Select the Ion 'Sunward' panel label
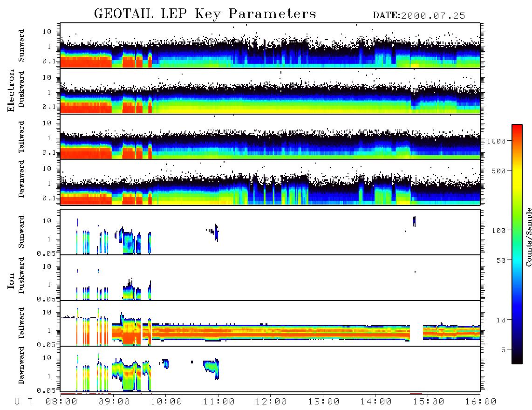This screenshot has width=532, height=410. coord(21,232)
